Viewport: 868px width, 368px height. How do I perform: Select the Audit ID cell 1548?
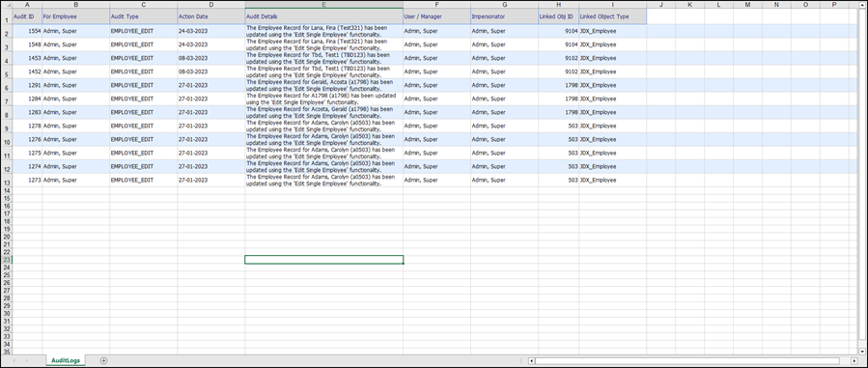[x=27, y=44]
